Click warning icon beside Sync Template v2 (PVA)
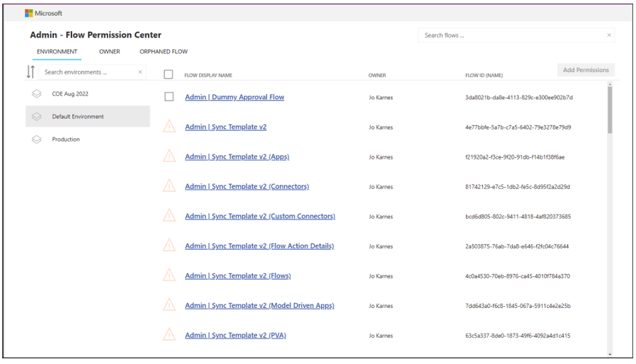636x364 pixels. click(169, 335)
